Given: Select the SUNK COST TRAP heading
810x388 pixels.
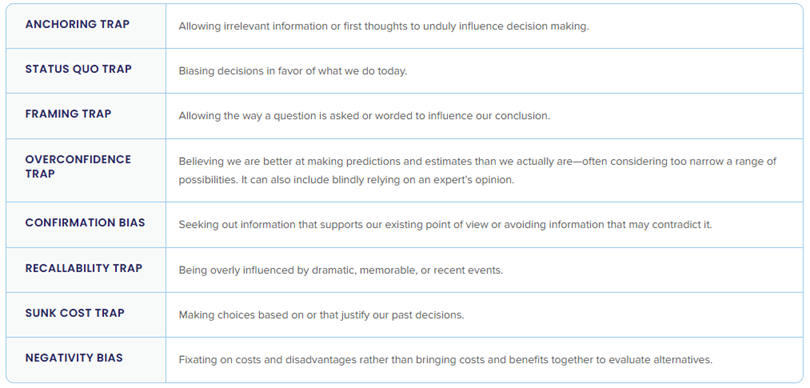Looking at the screenshot, I should [x=75, y=313].
